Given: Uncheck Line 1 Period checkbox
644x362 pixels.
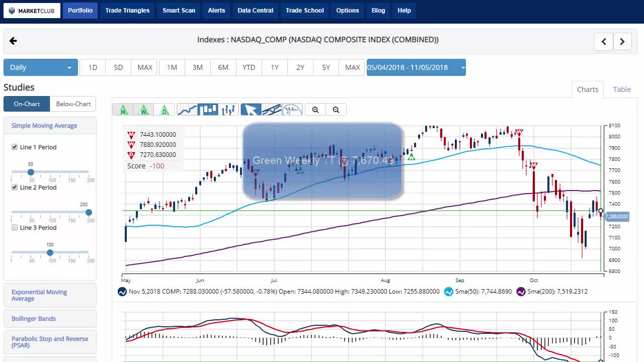Looking at the screenshot, I should (x=15, y=147).
